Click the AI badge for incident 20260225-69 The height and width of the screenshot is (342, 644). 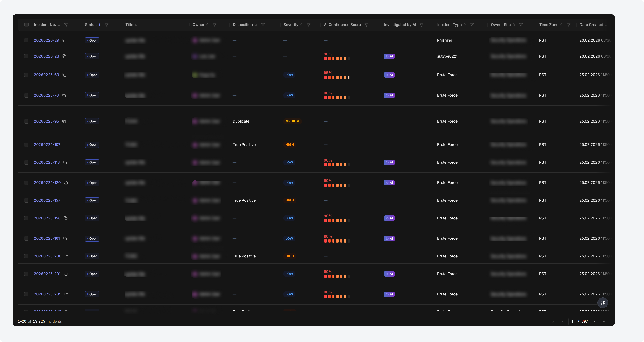389,75
